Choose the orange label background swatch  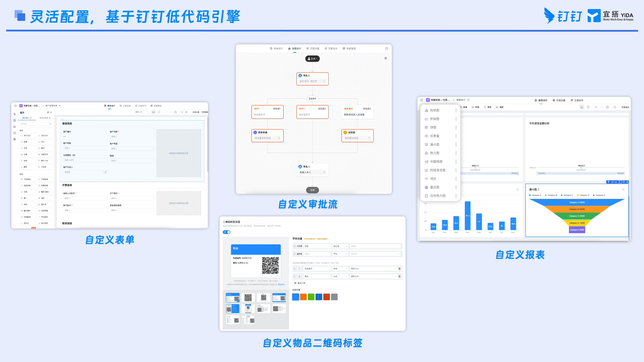point(303,297)
